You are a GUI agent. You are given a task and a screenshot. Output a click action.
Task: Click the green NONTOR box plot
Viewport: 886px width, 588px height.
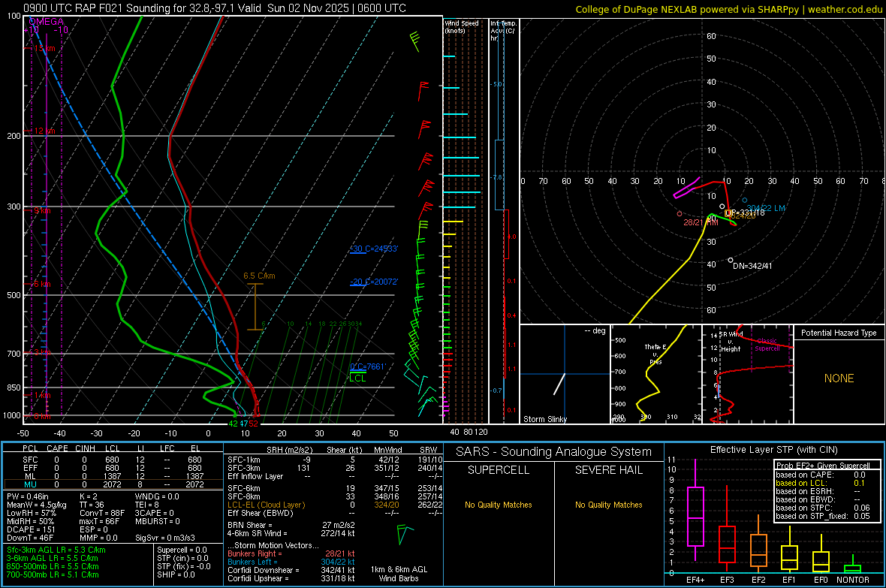853,565
